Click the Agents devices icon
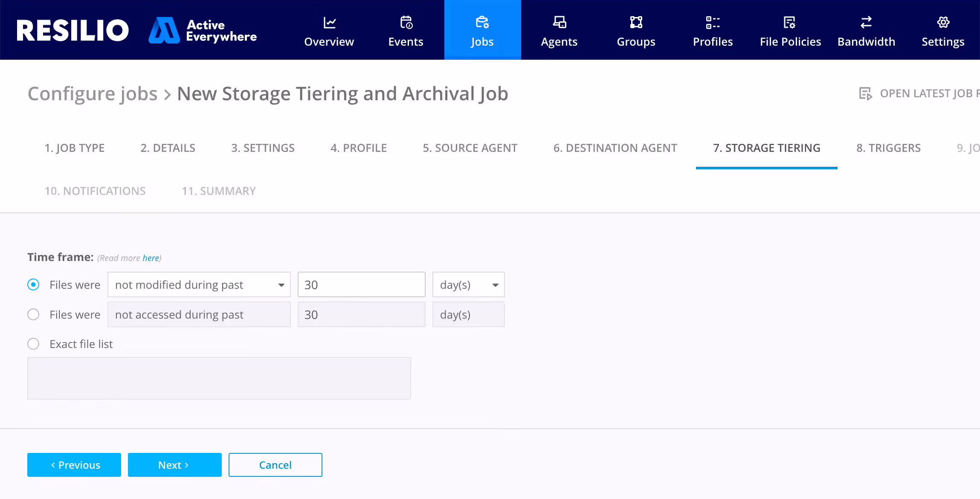 coord(559,22)
